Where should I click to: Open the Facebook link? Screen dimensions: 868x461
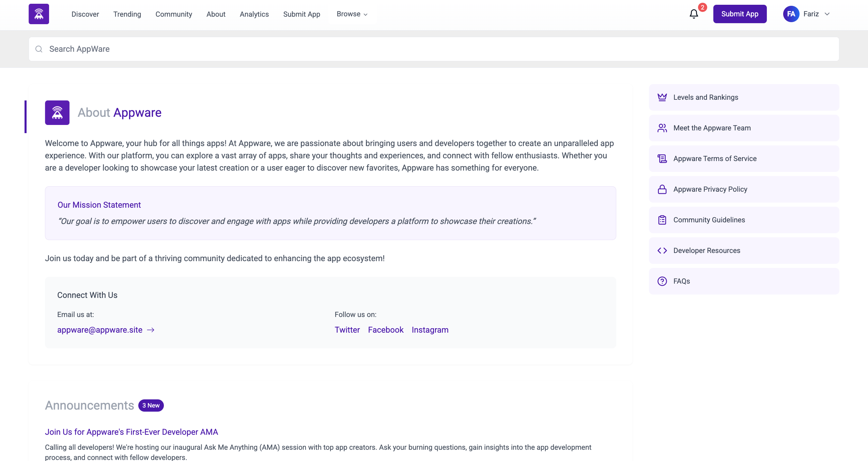(386, 330)
